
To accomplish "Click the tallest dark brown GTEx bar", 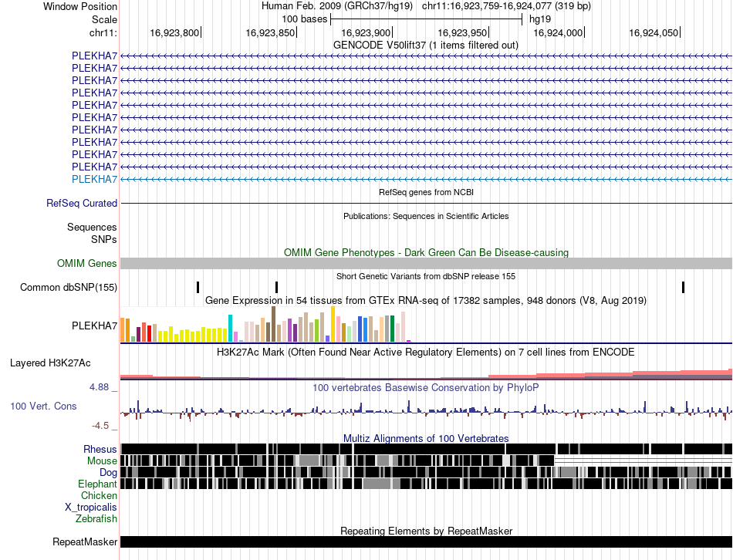I will 273,325.
